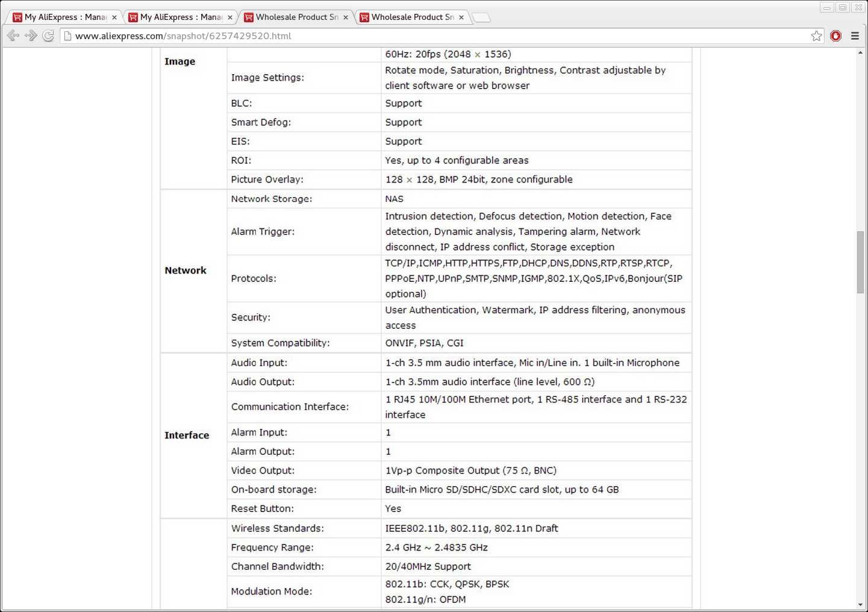
Task: Click the 'Wireless Standards:' label
Action: [x=277, y=528]
